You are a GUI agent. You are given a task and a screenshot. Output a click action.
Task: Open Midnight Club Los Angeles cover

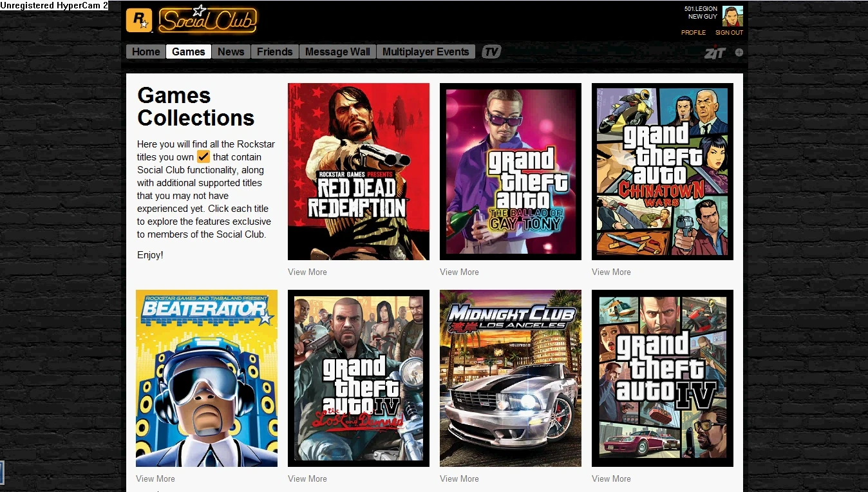click(x=511, y=378)
